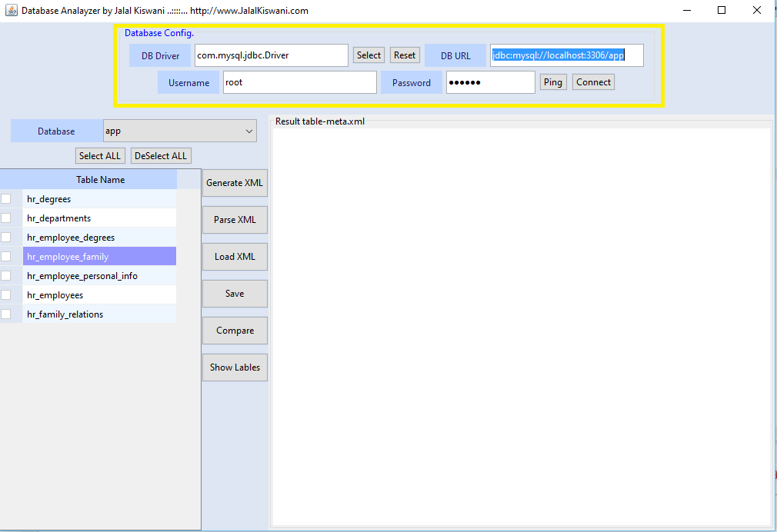This screenshot has width=777, height=532.
Task: Click into the Username field
Action: click(x=299, y=82)
